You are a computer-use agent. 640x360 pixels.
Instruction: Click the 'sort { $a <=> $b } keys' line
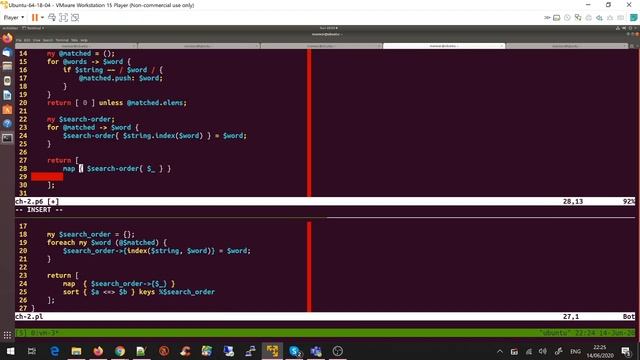[139, 292]
